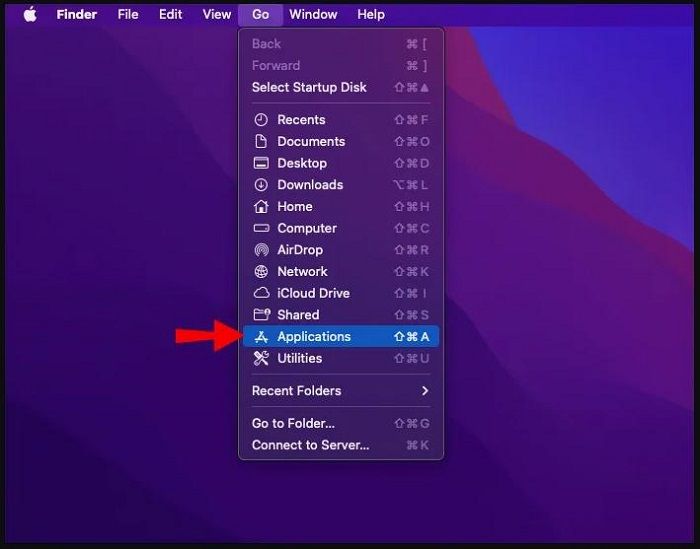
Task: Click the iCloud Drive cloud icon
Action: [261, 294]
